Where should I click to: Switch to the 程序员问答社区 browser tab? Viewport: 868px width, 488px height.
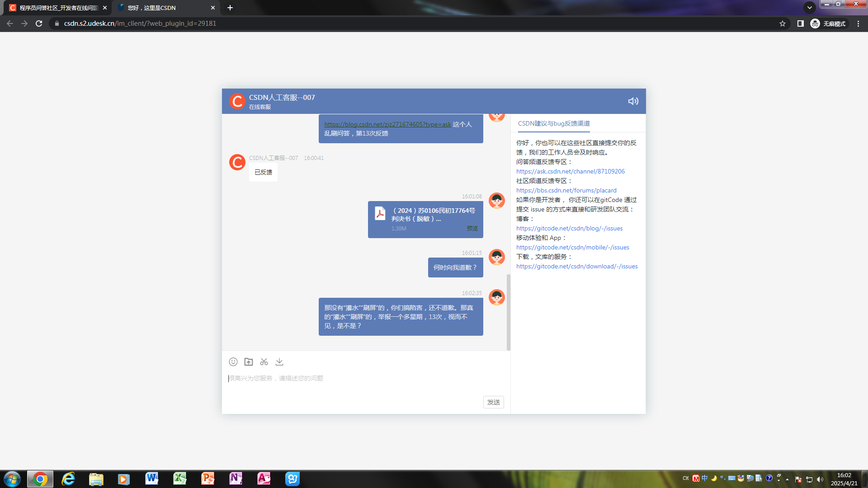pos(59,8)
